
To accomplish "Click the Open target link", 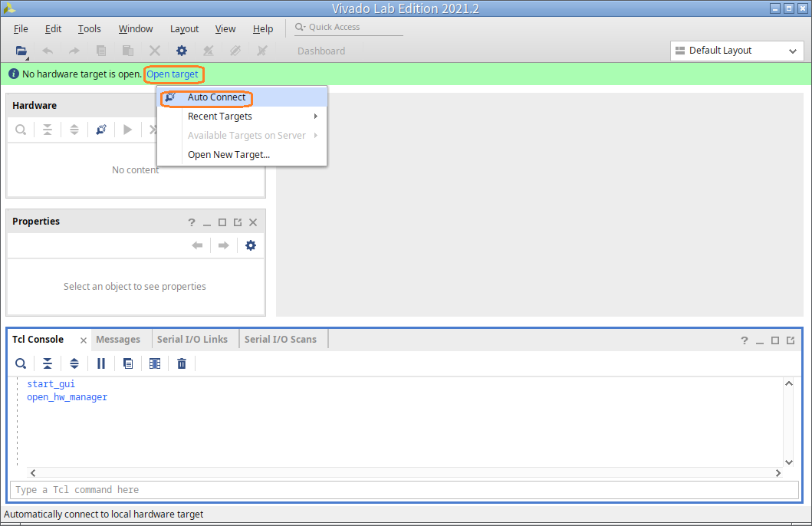I will click(x=172, y=74).
